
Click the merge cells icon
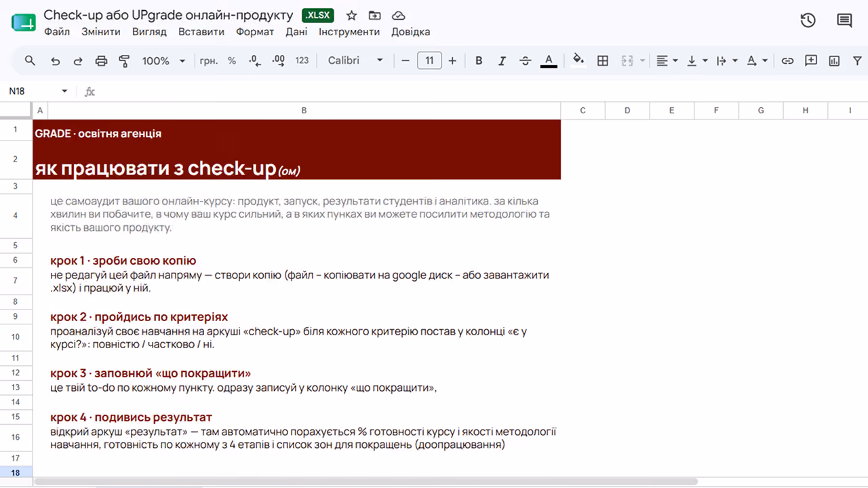[627, 60]
